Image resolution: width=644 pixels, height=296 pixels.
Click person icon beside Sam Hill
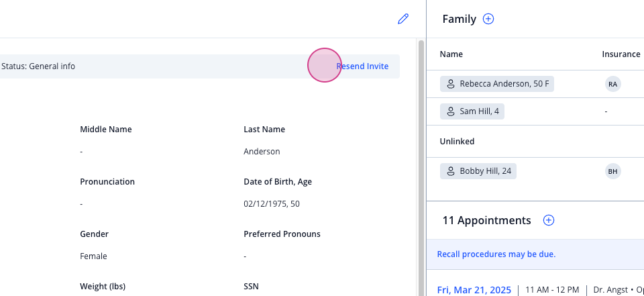(451, 111)
